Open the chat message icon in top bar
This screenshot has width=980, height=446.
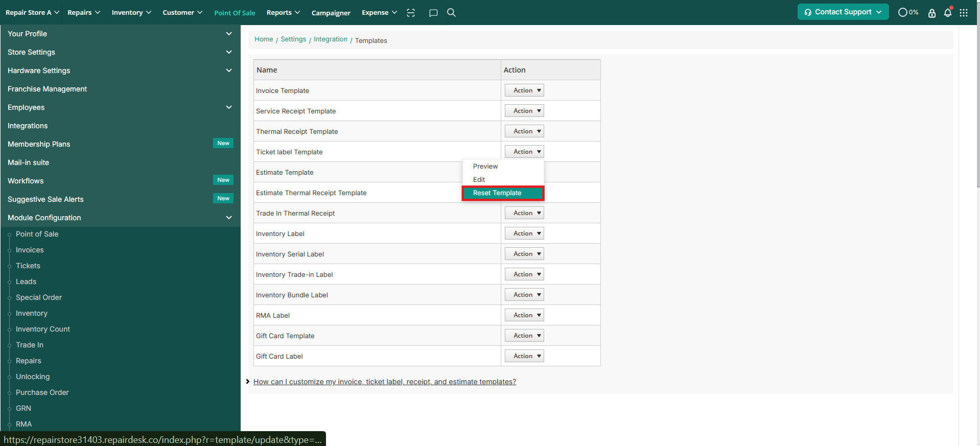(433, 13)
